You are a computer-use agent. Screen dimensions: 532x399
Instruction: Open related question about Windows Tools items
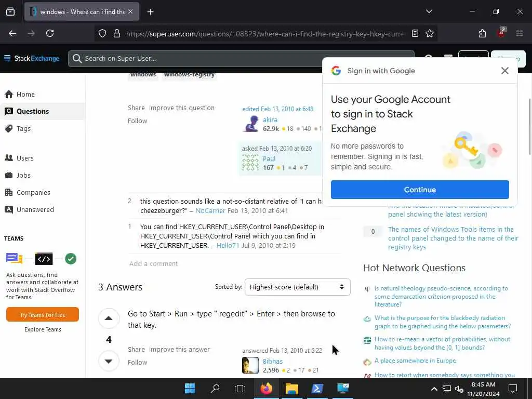pyautogui.click(x=453, y=238)
